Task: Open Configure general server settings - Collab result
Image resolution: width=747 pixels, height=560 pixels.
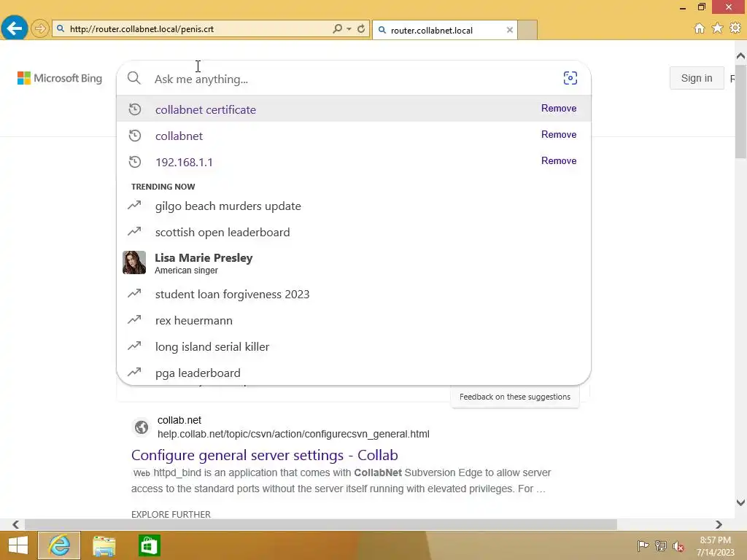Action: tap(264, 455)
